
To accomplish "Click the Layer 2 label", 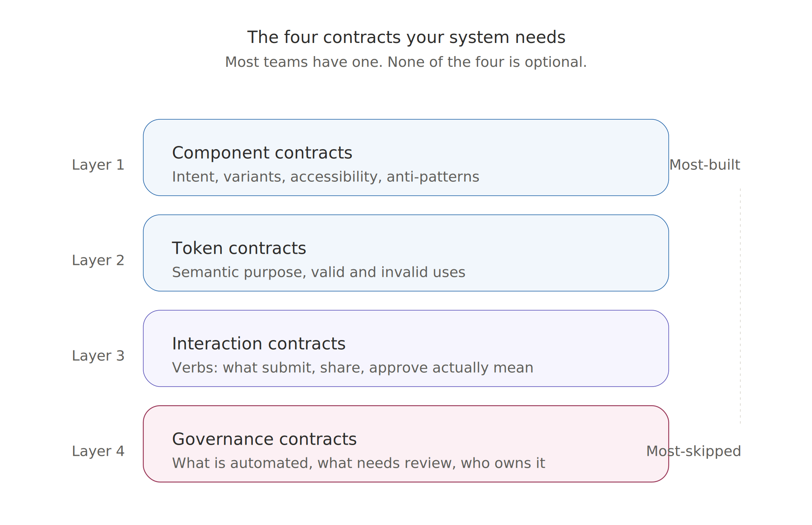I will pyautogui.click(x=98, y=260).
